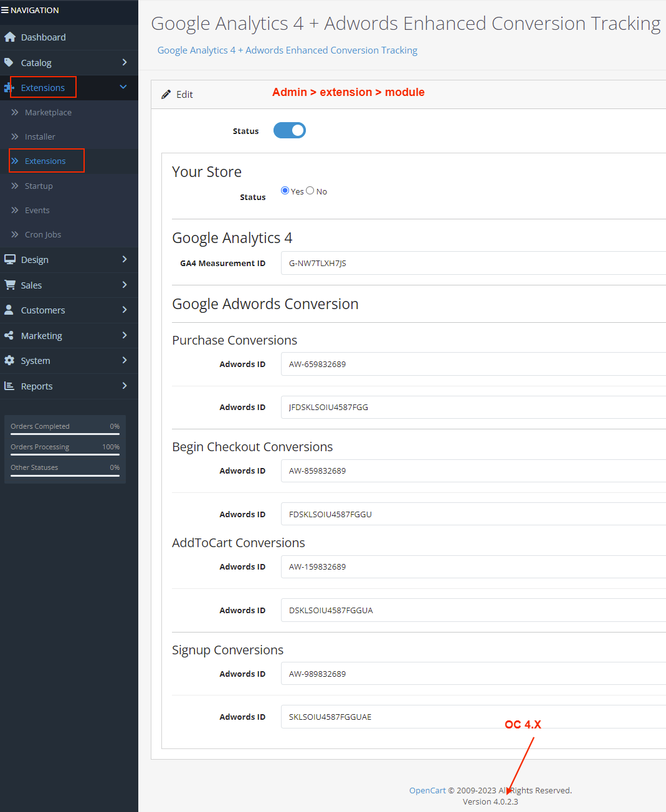The width and height of the screenshot is (666, 812).
Task: Open Startup submenu item
Action: point(39,186)
